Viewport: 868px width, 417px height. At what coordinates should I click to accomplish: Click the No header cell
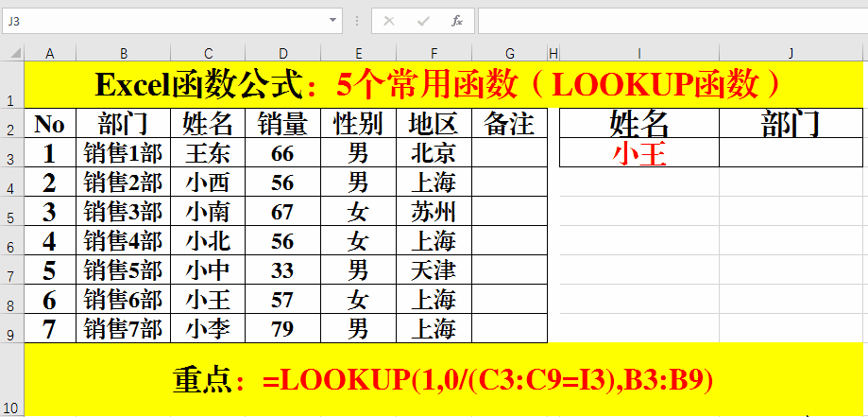point(50,123)
